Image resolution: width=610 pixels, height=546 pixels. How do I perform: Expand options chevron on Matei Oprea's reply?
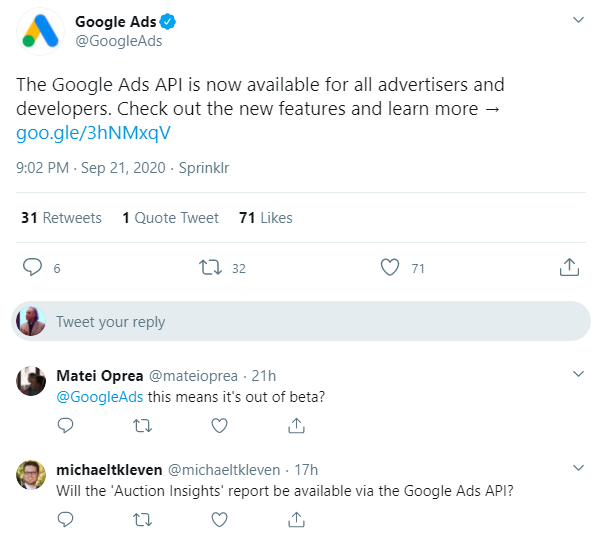(577, 374)
